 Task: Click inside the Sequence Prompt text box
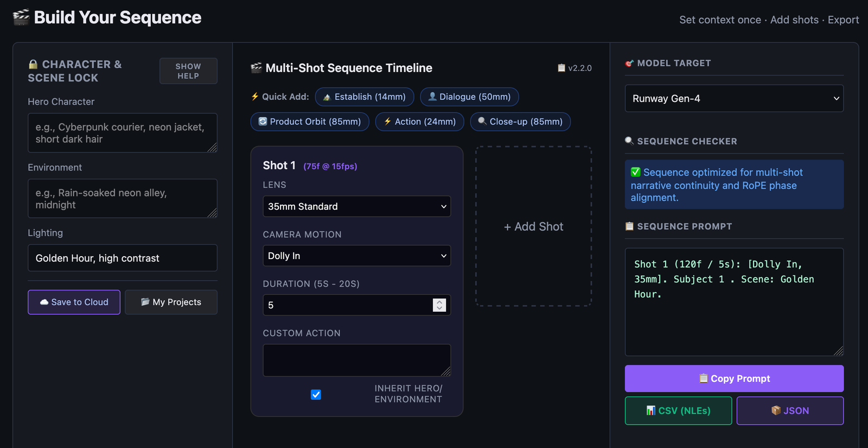coord(734,302)
